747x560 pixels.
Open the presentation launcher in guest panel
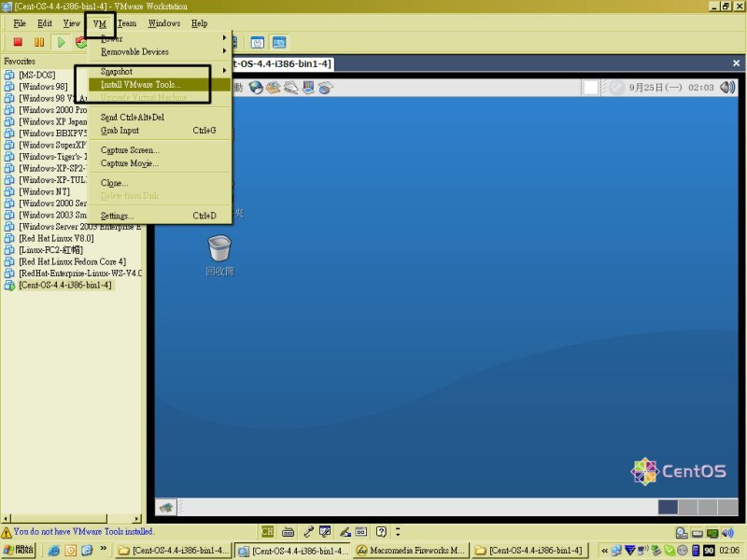pos(308,88)
